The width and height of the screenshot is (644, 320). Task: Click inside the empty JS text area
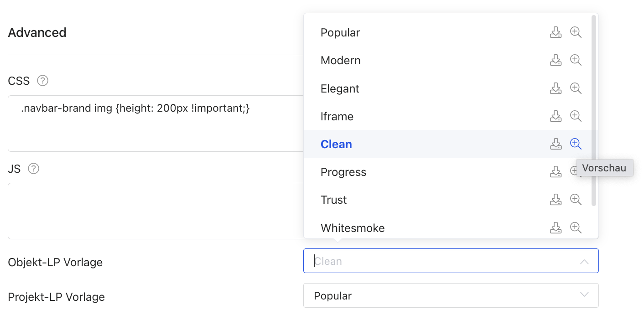(x=155, y=211)
